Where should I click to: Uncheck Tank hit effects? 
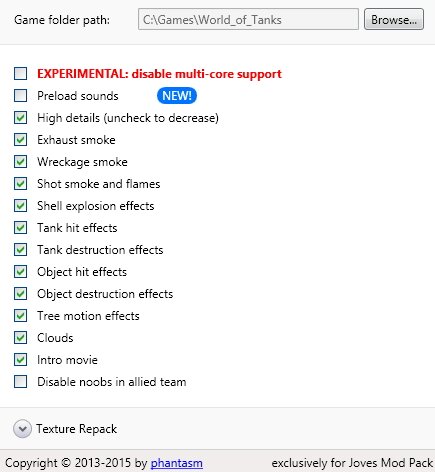[20, 228]
